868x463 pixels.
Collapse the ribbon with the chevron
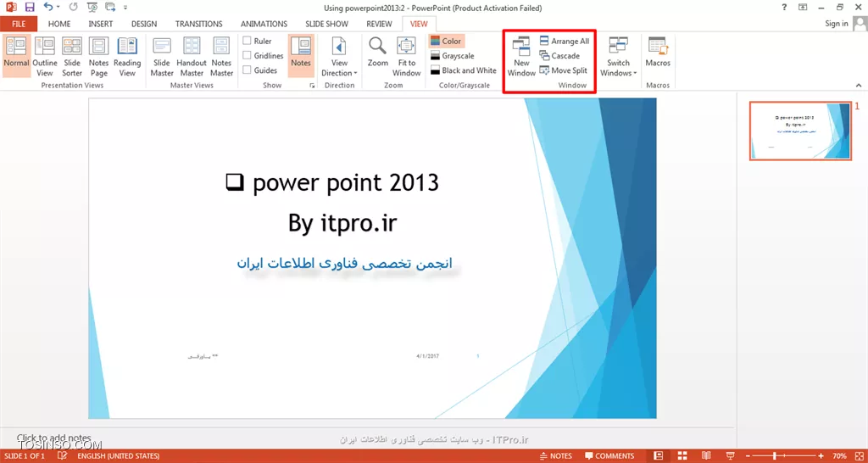pyautogui.click(x=859, y=86)
